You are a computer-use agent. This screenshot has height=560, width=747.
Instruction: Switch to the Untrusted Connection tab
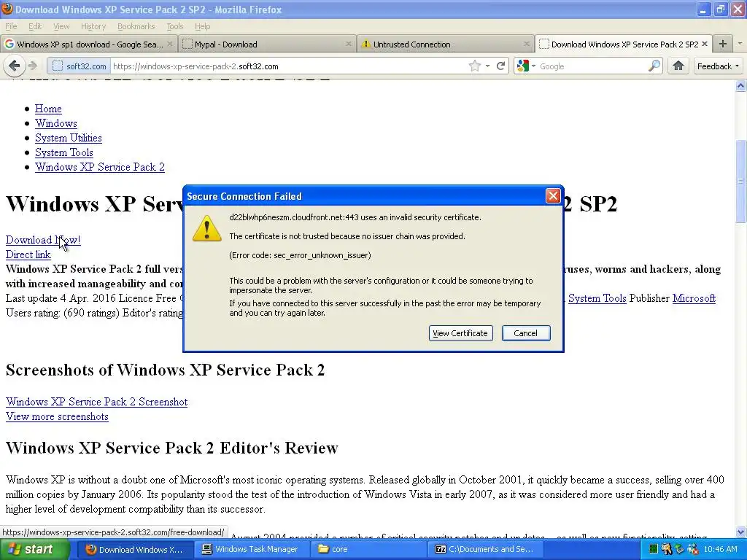(445, 44)
